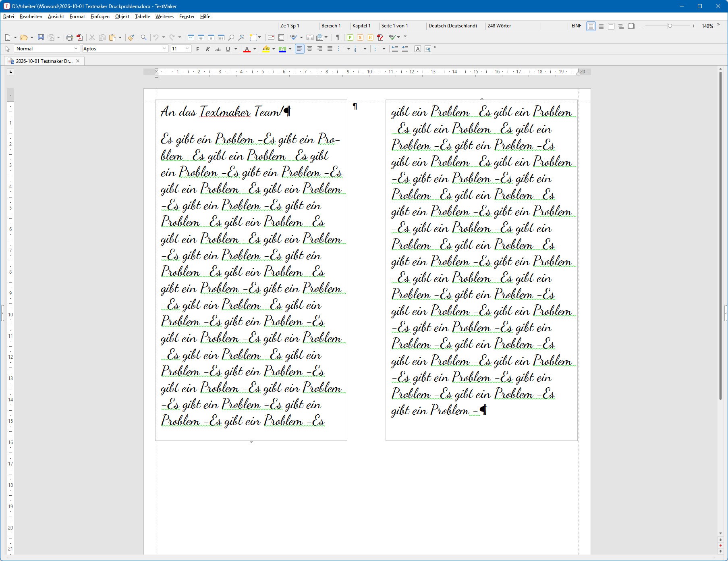
Task: Toggle underline formatting
Action: pyautogui.click(x=228, y=49)
